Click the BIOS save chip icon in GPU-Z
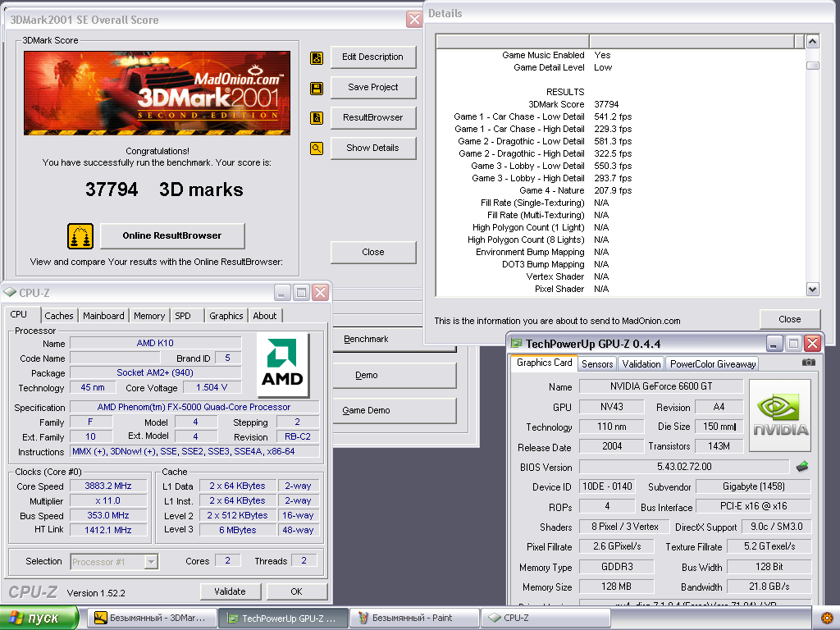Image resolution: width=840 pixels, height=630 pixels. 802,467
